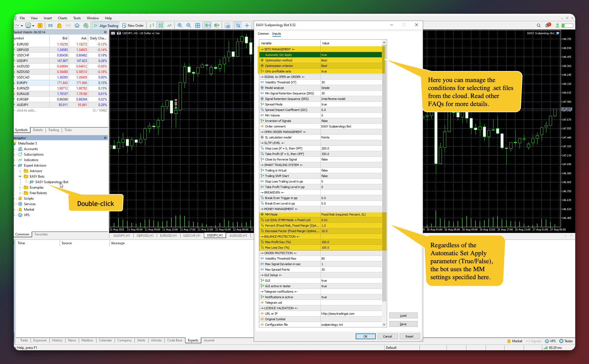Open the IDE MetaEditor button
Viewport: 589px width, 364px height.
(x=50, y=26)
